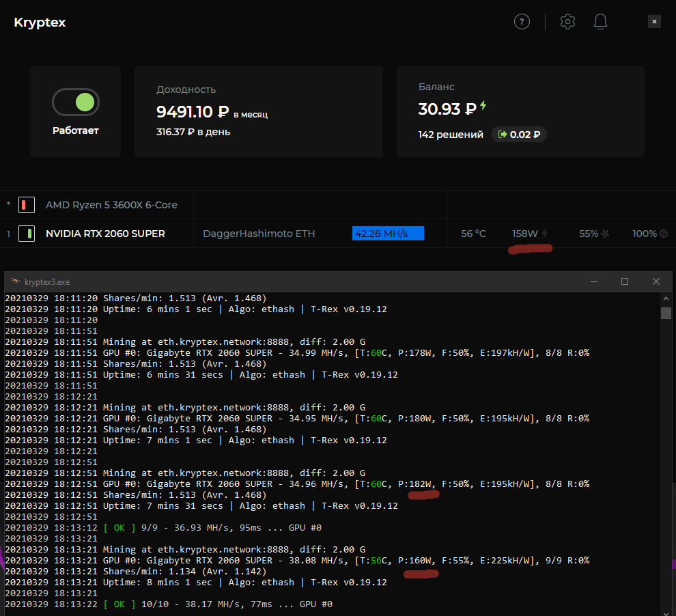Click the load gauge icon next to 100%

pos(664,234)
